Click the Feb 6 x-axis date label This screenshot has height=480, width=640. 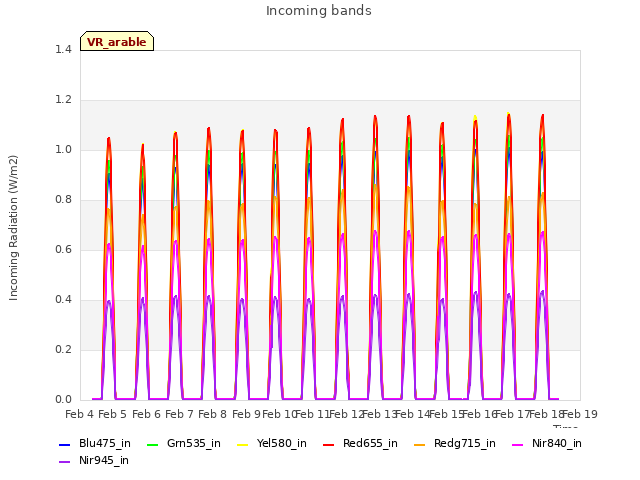coord(146,415)
